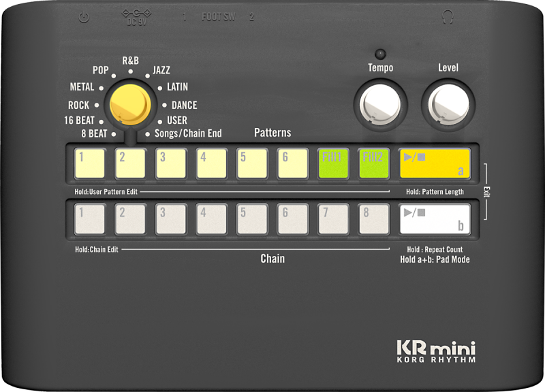This screenshot has width=545, height=392.
Task: Select pattern pad 2 in Patterns row
Action: 130,163
